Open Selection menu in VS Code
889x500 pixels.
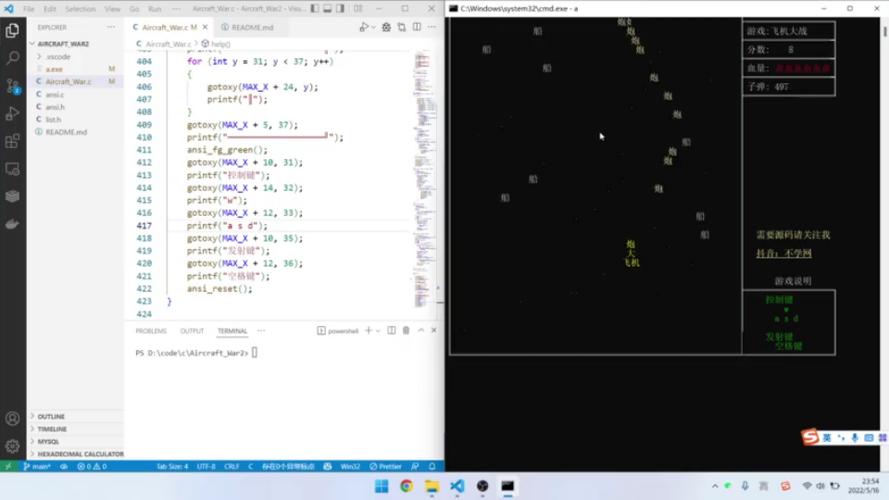pyautogui.click(x=80, y=9)
